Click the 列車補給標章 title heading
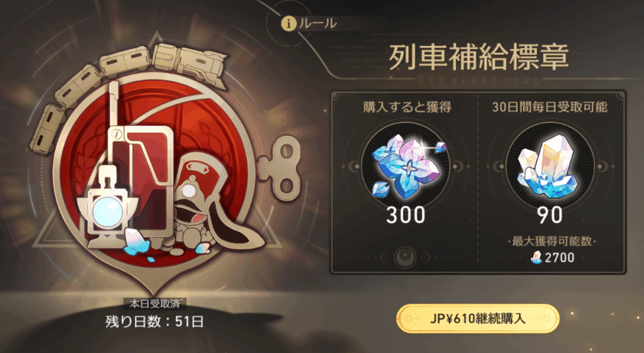The height and width of the screenshot is (353, 644). 479,57
